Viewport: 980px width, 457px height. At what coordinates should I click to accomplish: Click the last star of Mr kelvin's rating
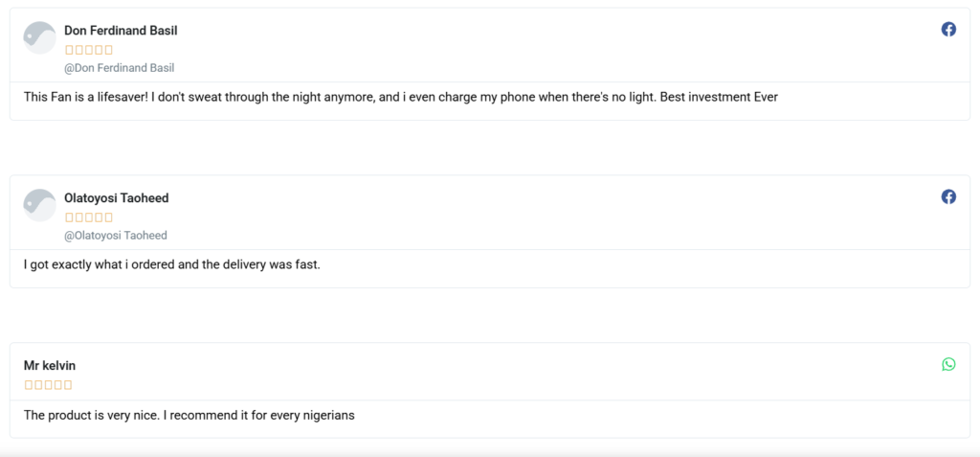(x=68, y=385)
